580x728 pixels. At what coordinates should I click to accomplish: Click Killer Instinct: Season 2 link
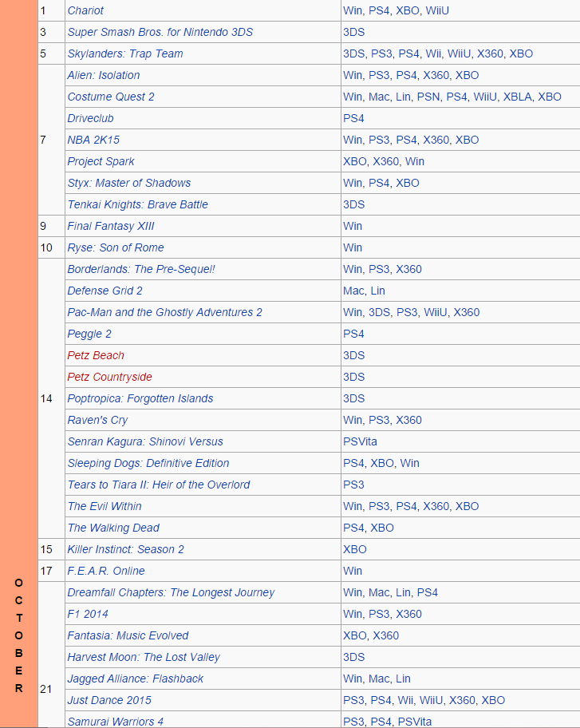(x=125, y=549)
